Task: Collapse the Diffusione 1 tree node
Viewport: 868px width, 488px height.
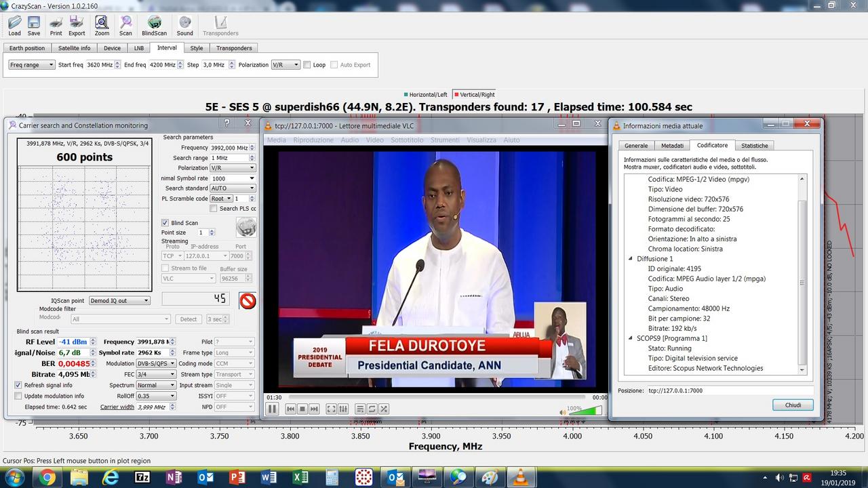Action: 631,259
